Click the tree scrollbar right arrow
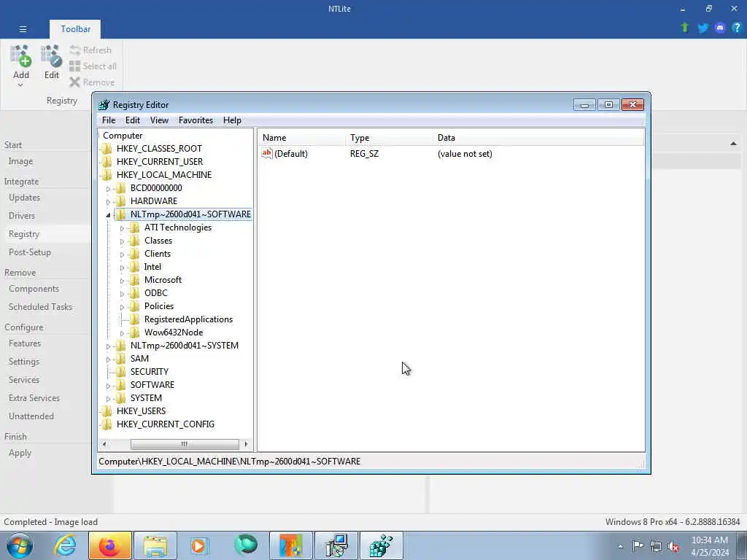The height and width of the screenshot is (560, 747). click(x=246, y=444)
